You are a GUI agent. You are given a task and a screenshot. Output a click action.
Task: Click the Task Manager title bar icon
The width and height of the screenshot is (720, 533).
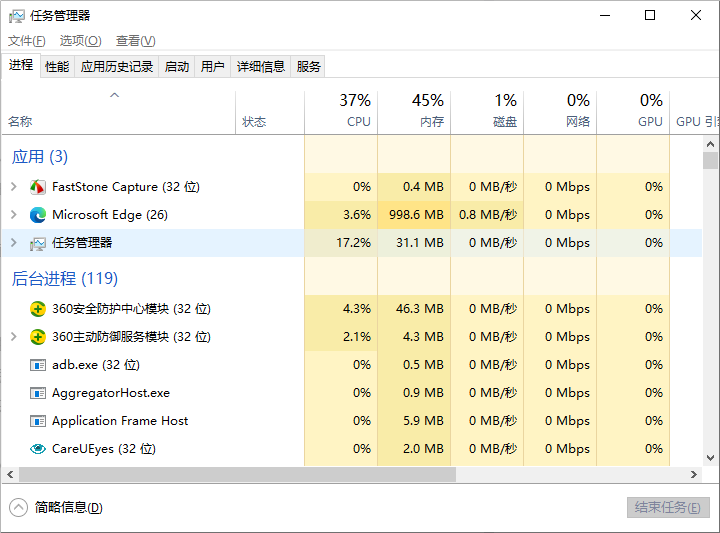point(17,16)
